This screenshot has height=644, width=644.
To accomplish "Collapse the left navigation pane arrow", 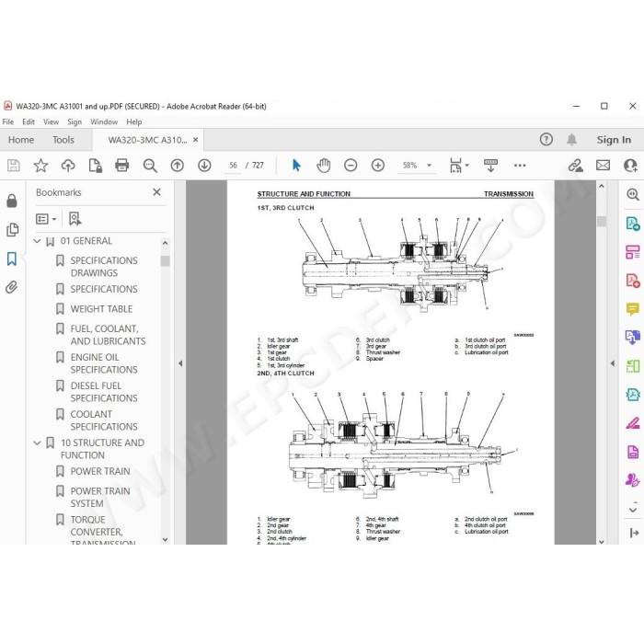I will [180, 363].
